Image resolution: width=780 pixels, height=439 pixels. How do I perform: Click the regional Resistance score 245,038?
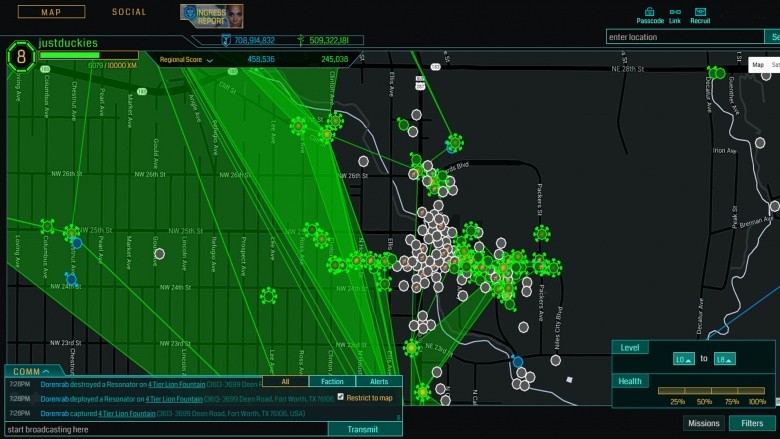(x=335, y=59)
